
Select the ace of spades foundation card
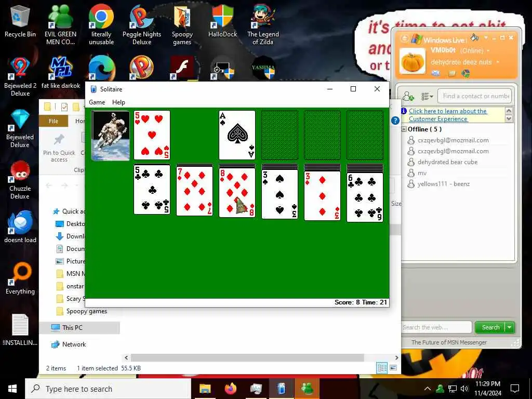coord(237,135)
